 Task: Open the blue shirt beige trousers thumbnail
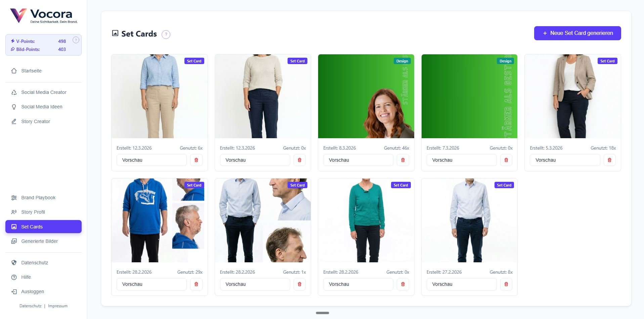click(x=160, y=96)
